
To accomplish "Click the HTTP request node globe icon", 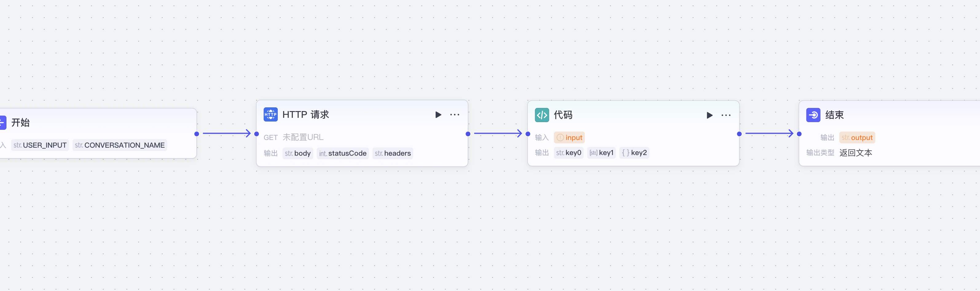I will 270,114.
